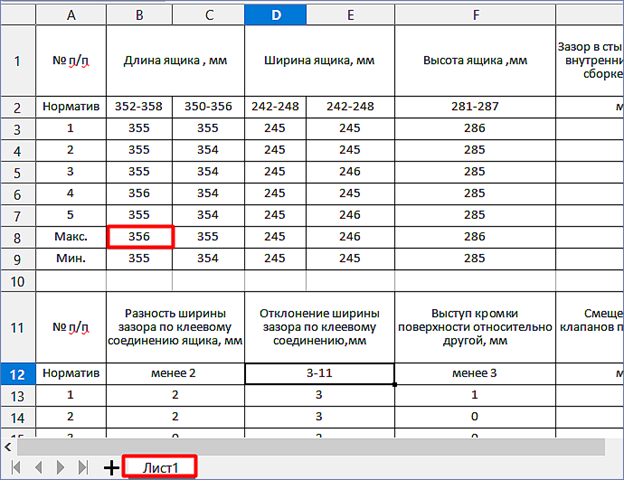Select cell 'Ширина ящика, мм'
This screenshot has width=624, height=480.
(x=320, y=61)
